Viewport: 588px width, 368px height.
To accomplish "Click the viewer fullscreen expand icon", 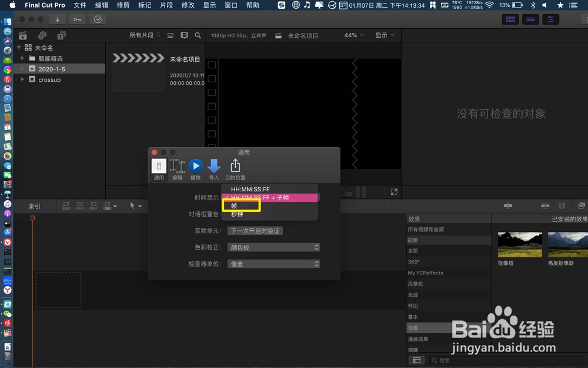I will [x=394, y=192].
